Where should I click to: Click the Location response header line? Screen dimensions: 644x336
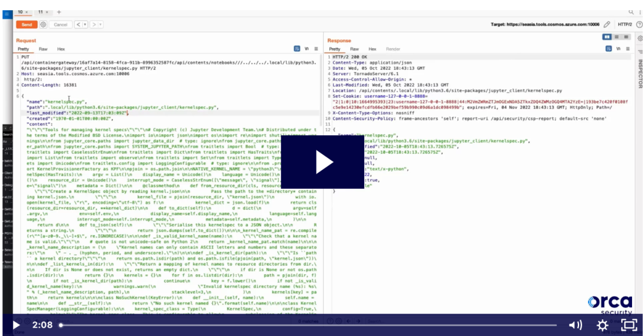(x=447, y=91)
